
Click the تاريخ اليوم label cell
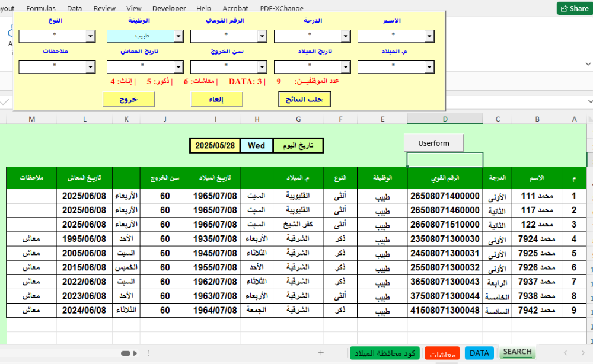coord(298,145)
